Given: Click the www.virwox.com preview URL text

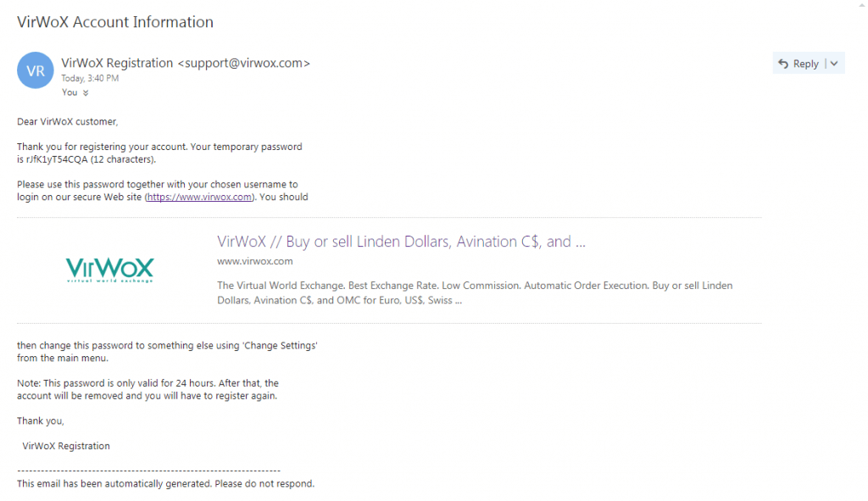Looking at the screenshot, I should click(x=254, y=261).
